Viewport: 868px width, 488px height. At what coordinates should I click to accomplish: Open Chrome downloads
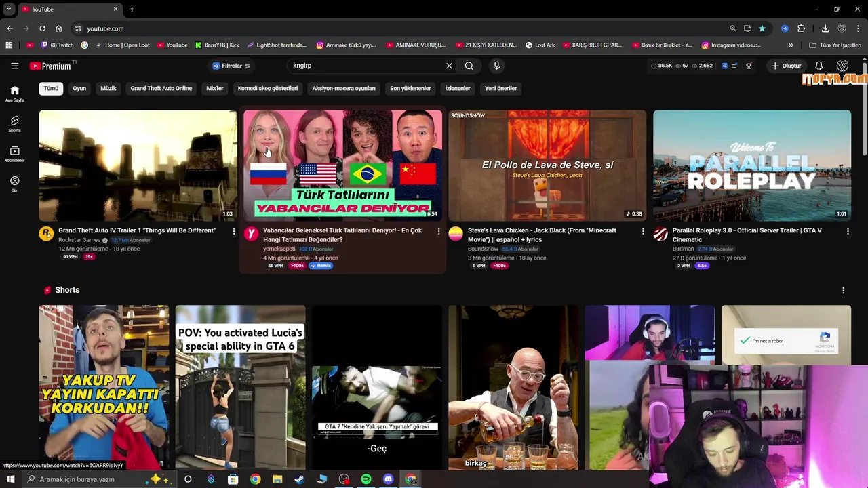[825, 28]
